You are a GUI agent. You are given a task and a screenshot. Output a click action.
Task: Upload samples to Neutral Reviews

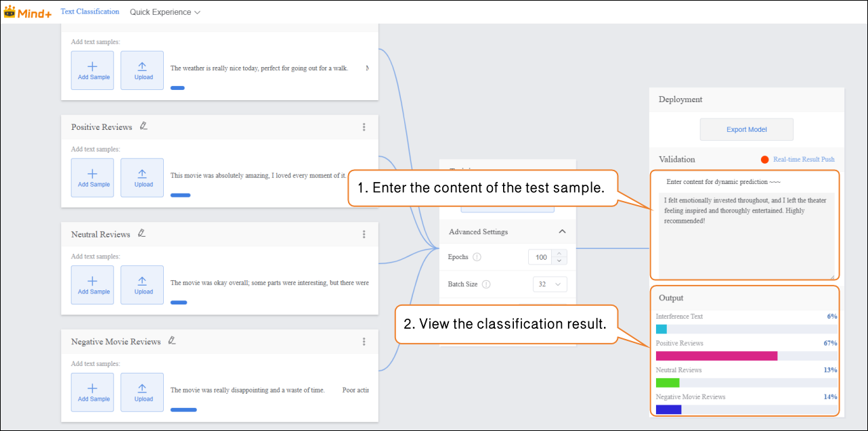pos(142,285)
